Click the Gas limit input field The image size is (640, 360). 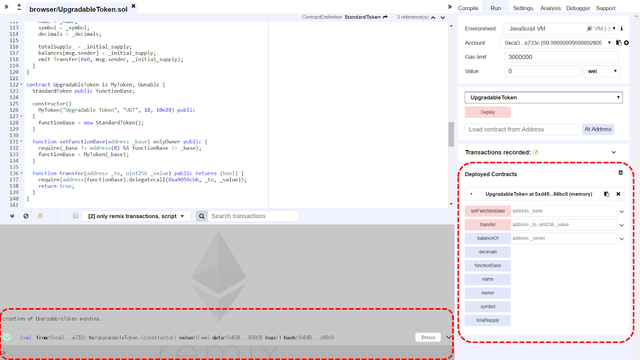(561, 57)
